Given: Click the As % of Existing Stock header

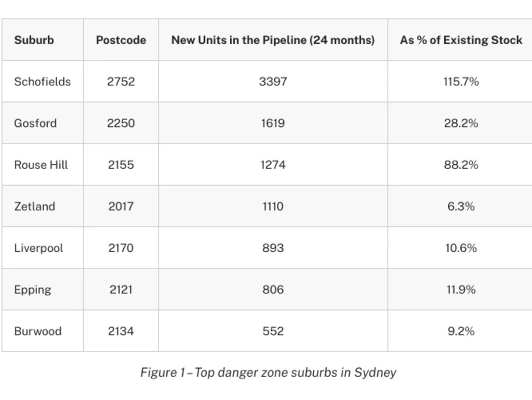Looking at the screenshot, I should point(461,40).
